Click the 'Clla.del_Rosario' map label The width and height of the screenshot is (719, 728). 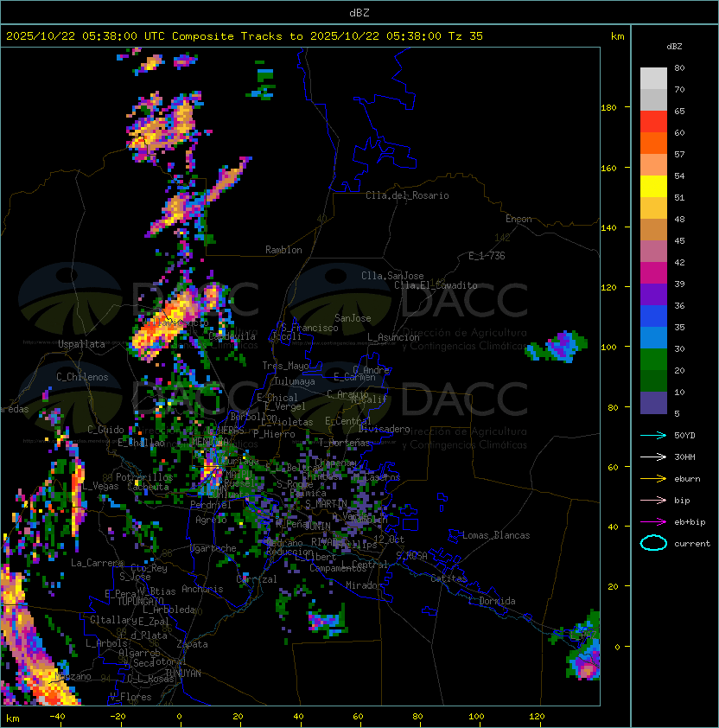point(407,195)
